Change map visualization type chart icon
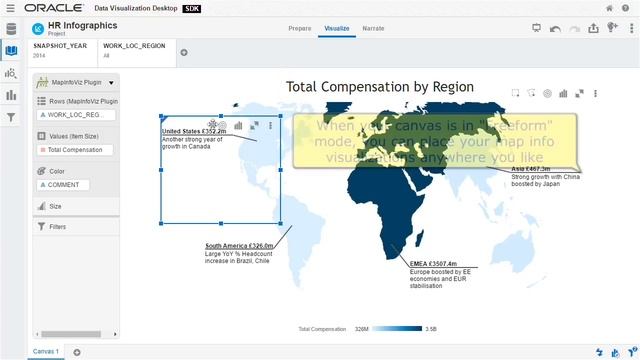The image size is (640, 360). click(x=563, y=93)
